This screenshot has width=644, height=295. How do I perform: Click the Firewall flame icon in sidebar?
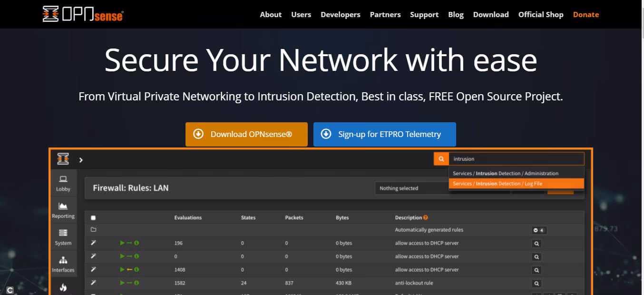63,287
